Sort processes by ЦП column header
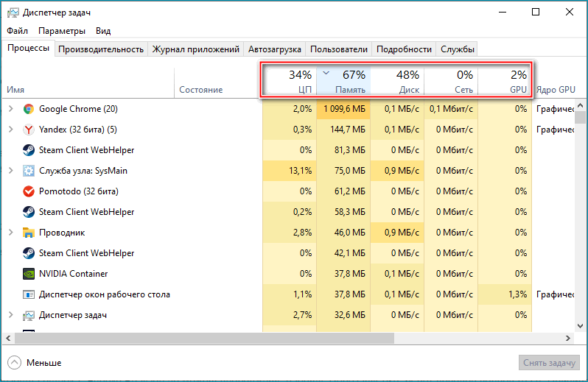The width and height of the screenshot is (588, 382). coord(290,81)
